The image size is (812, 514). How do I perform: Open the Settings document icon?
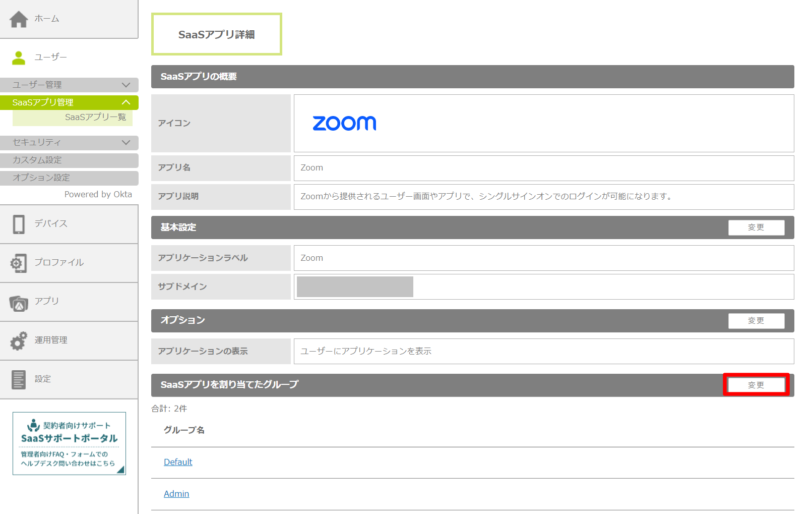pos(19,379)
